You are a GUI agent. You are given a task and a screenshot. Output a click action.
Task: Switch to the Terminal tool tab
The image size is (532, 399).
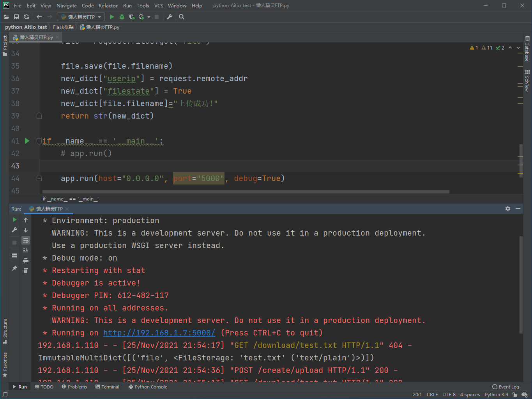107,387
